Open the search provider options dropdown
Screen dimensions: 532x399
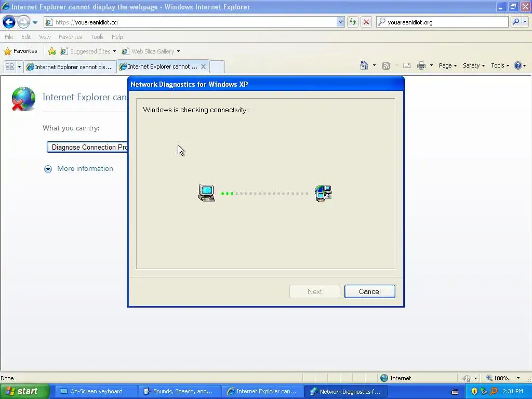coord(525,22)
